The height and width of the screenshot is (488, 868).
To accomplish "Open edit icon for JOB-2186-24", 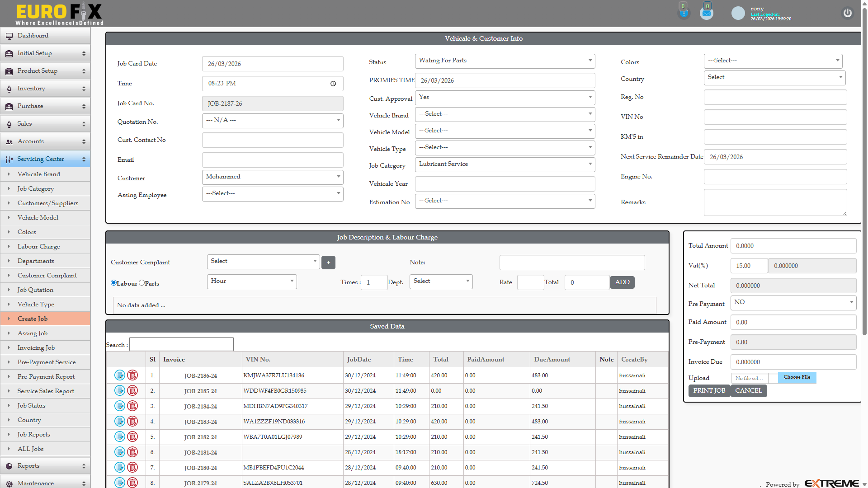I will pyautogui.click(x=119, y=375).
